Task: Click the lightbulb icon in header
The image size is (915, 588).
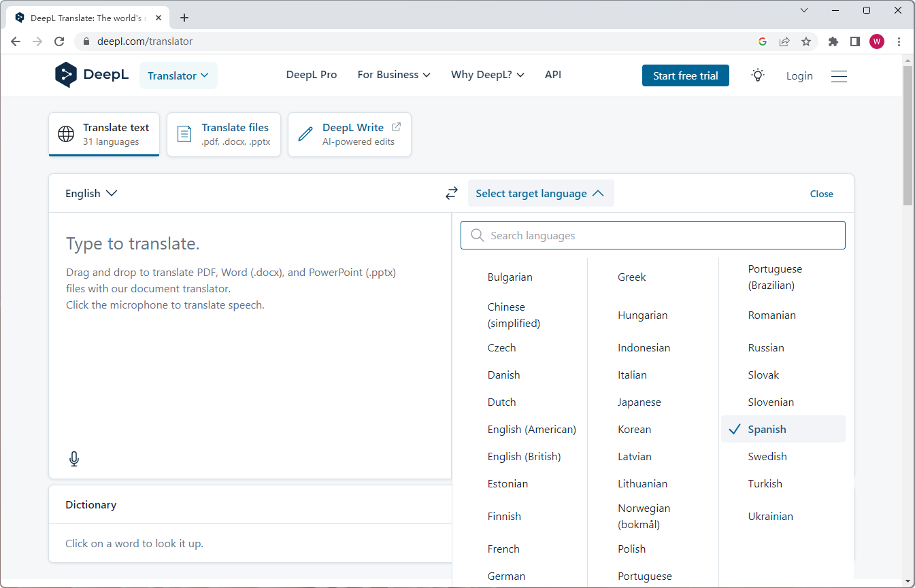Action: 758,75
